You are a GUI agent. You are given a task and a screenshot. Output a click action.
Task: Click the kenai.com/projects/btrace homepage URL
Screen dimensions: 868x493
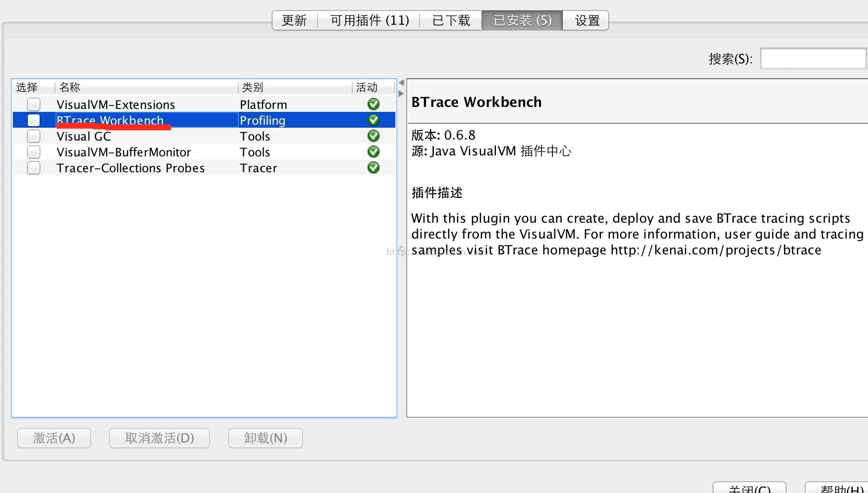coord(716,250)
